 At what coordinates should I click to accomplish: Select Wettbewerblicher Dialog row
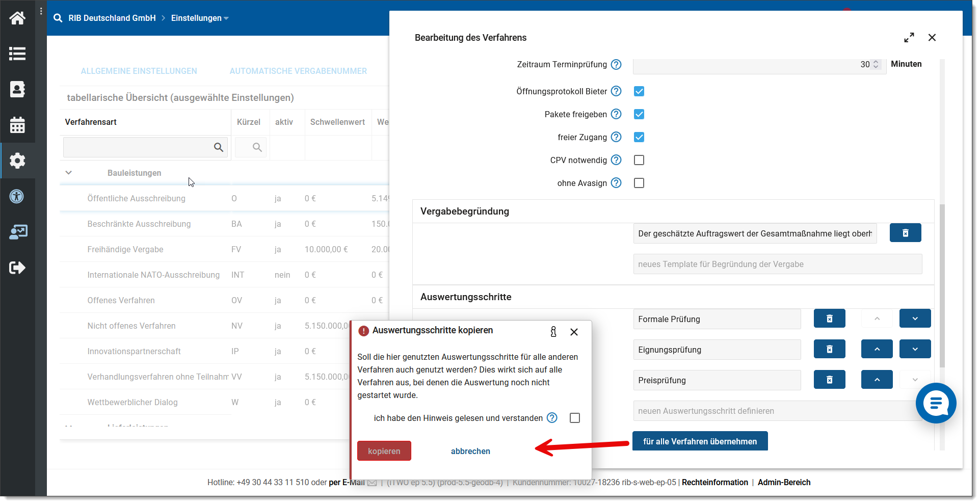(x=204, y=402)
